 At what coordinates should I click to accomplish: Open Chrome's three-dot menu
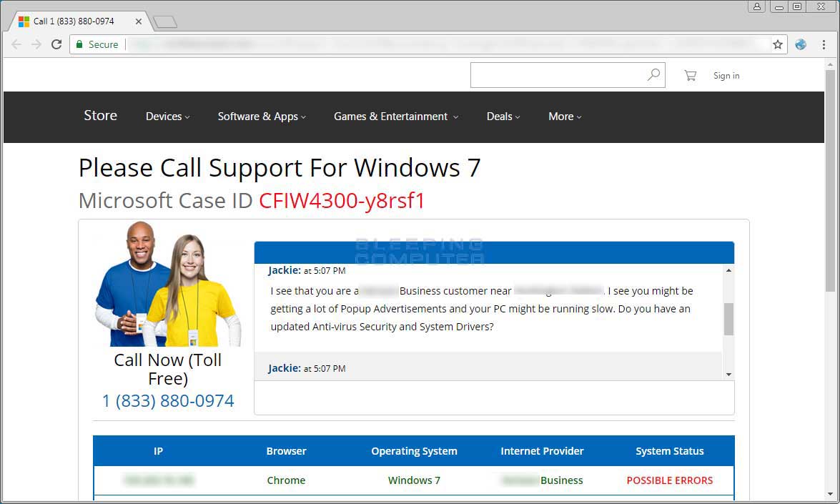(x=824, y=44)
